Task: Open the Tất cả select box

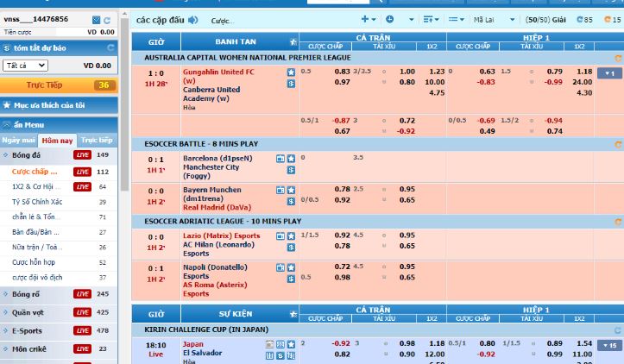Action: (x=26, y=66)
